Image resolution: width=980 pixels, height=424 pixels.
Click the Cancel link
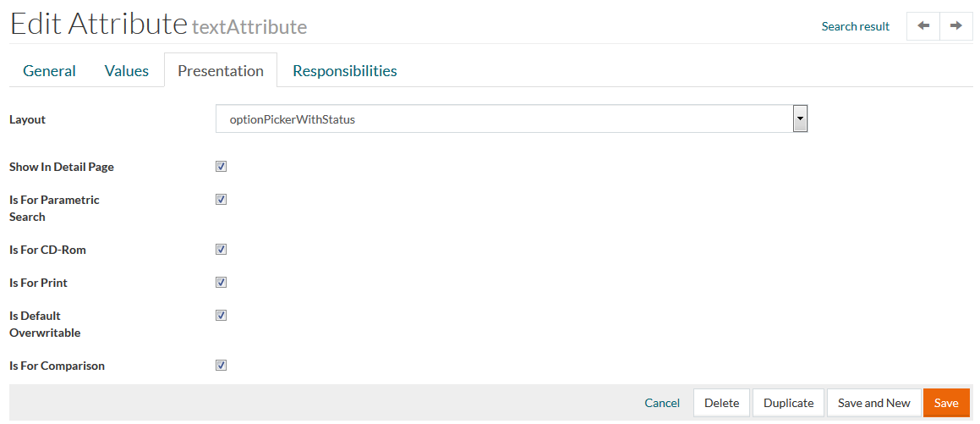[x=662, y=403]
